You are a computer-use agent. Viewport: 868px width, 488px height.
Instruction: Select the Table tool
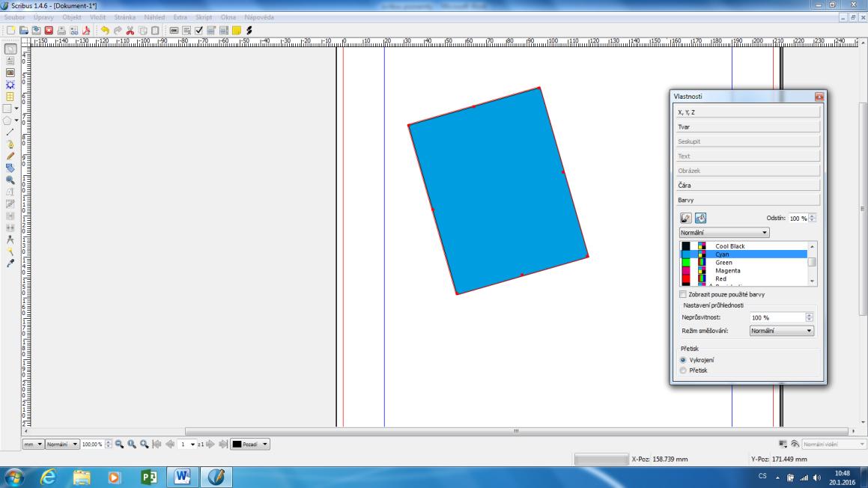pos(10,97)
